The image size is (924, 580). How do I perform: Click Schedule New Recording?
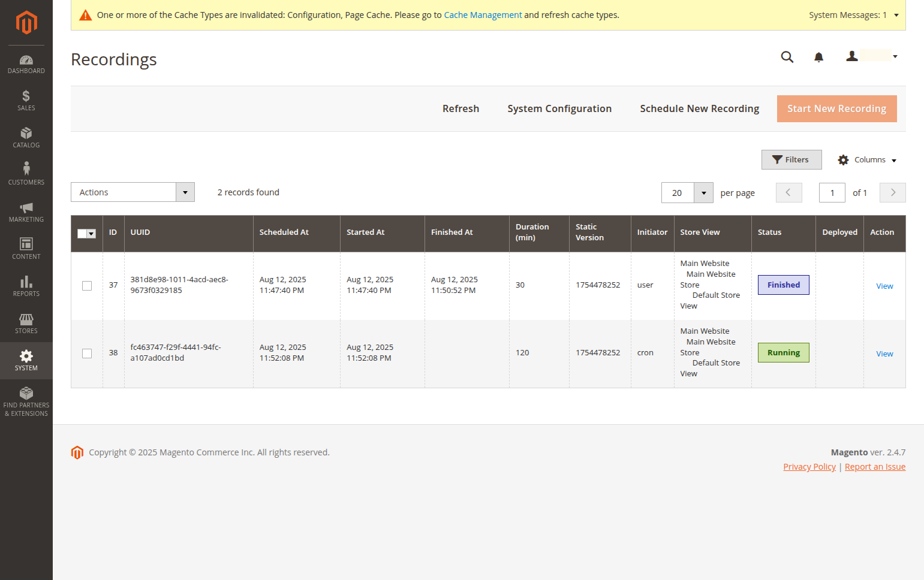coord(699,108)
